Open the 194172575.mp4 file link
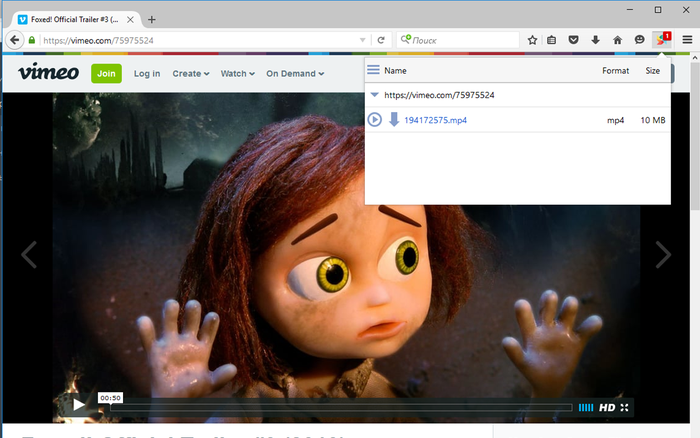700x438 pixels. pyautogui.click(x=435, y=120)
